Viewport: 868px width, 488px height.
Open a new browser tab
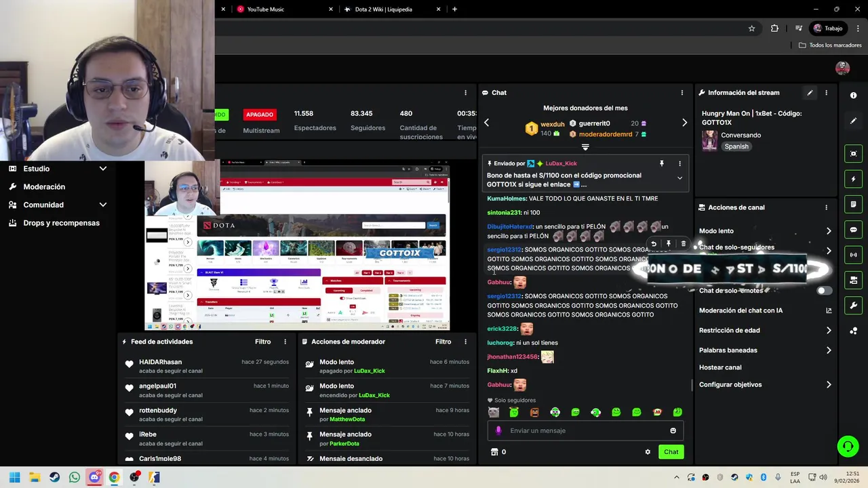(454, 9)
